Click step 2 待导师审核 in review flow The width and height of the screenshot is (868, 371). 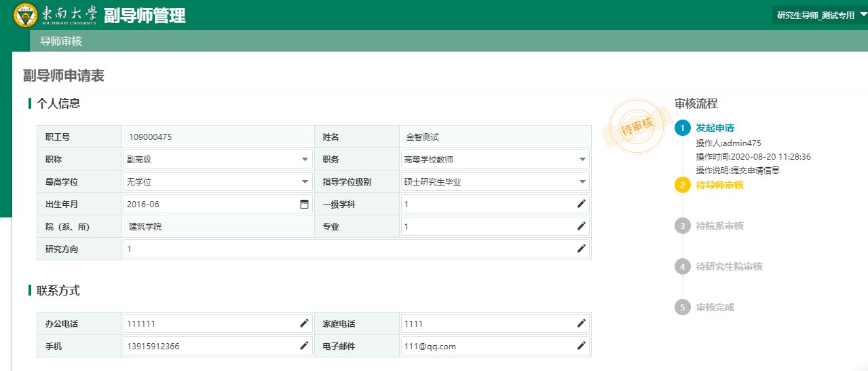point(719,185)
